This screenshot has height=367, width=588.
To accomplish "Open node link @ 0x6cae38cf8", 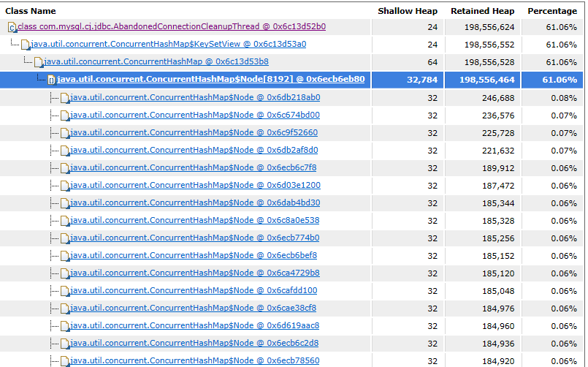I will (194, 308).
